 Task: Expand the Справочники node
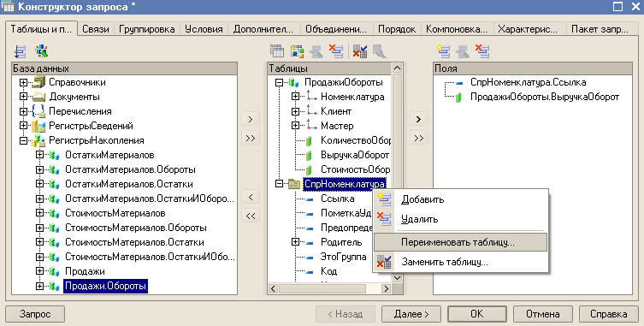pos(23,82)
